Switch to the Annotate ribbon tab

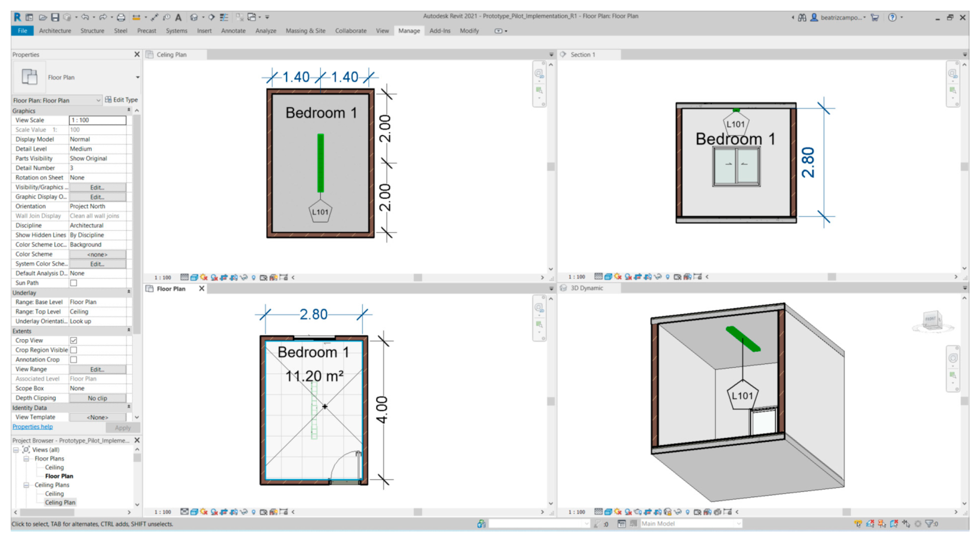233,31
